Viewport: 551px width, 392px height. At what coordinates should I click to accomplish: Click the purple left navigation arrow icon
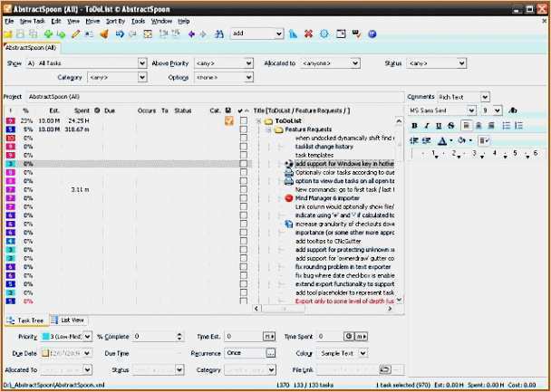pos(191,33)
